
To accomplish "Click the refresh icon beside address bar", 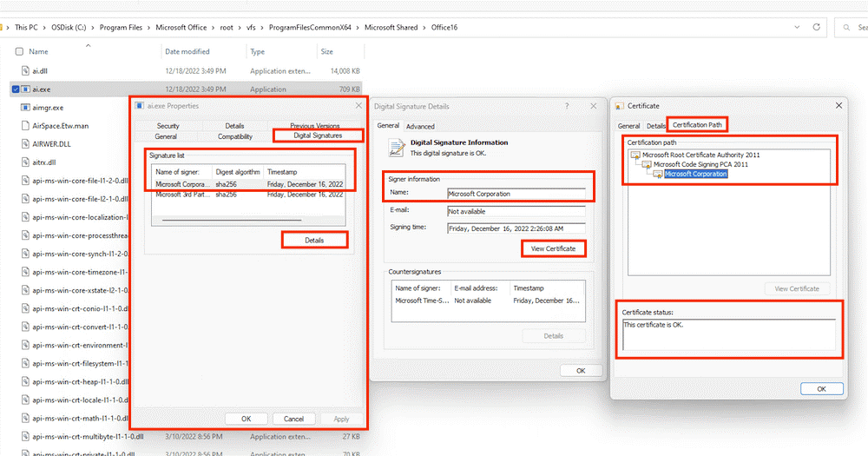I will tap(816, 27).
